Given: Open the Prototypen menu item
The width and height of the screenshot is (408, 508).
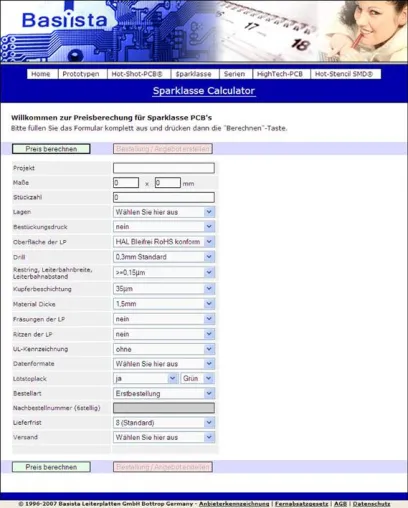Looking at the screenshot, I should (x=81, y=74).
